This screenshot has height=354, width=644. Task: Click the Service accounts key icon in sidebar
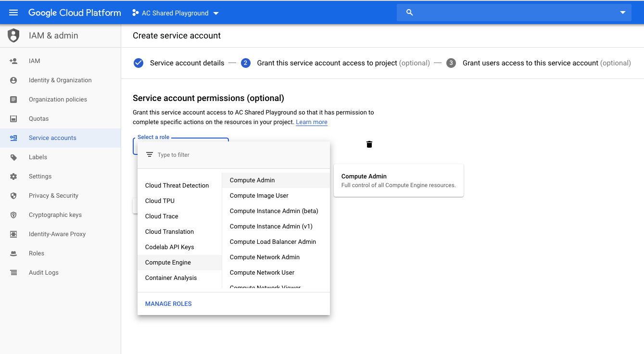[x=13, y=138]
